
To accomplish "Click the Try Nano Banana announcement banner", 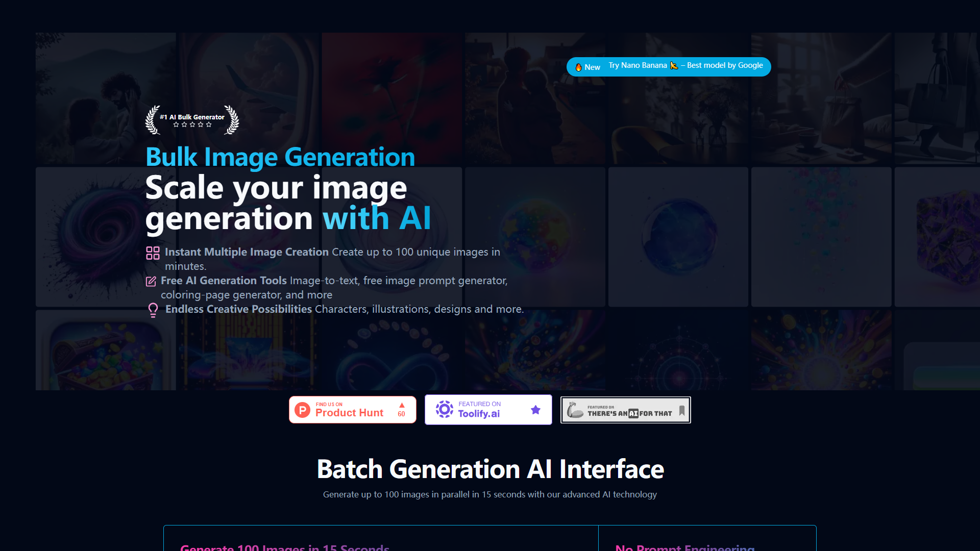I will click(669, 66).
